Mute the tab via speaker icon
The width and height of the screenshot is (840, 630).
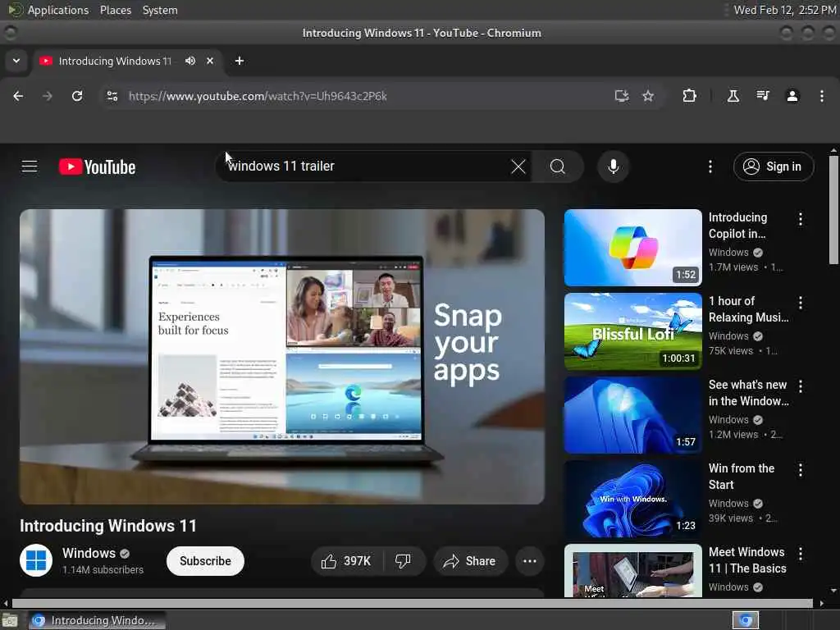(190, 61)
